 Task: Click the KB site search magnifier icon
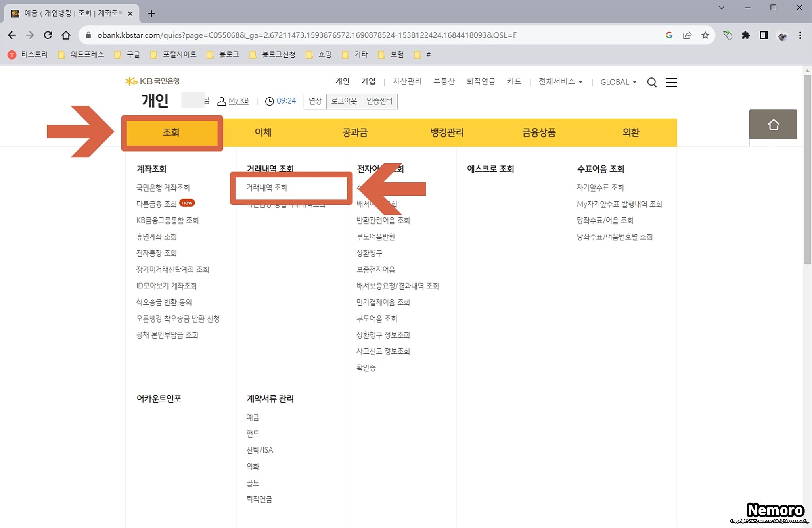coord(652,82)
